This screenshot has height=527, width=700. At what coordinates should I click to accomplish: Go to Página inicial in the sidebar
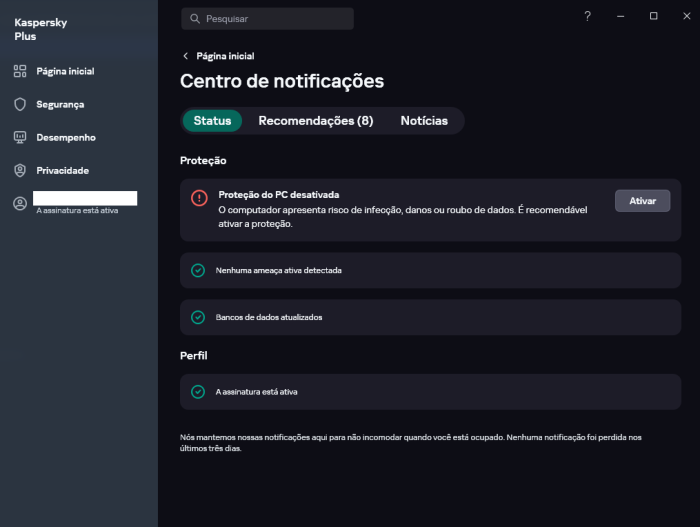tap(65, 71)
